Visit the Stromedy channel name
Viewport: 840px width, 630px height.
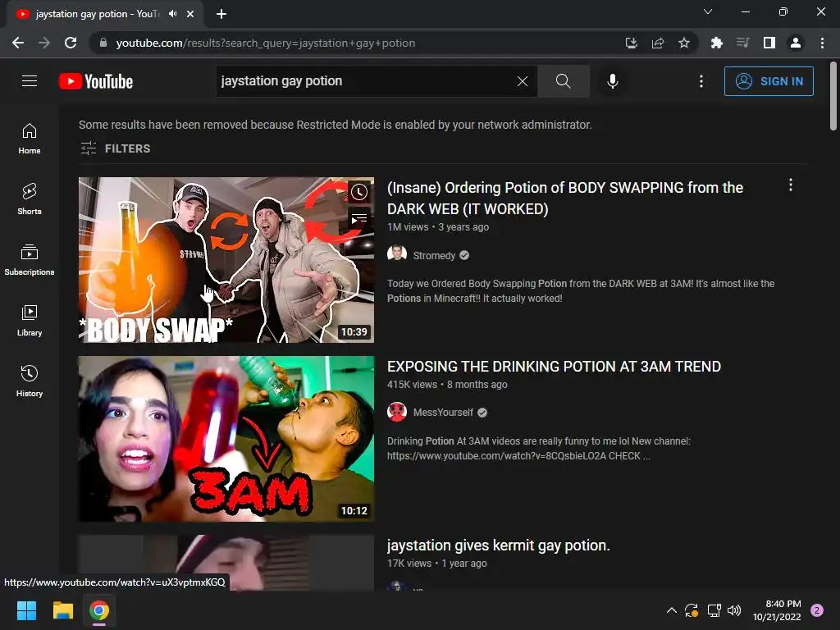[434, 256]
